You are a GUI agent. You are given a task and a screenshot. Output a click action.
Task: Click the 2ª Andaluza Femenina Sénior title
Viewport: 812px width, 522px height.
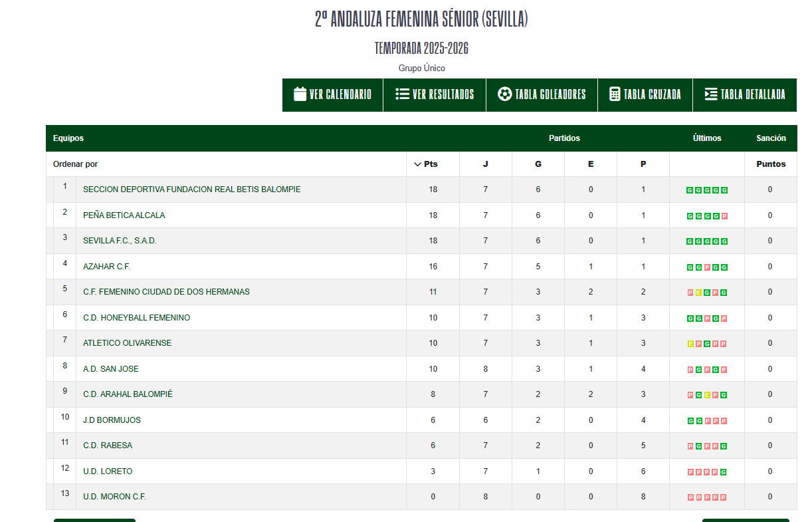(421, 19)
